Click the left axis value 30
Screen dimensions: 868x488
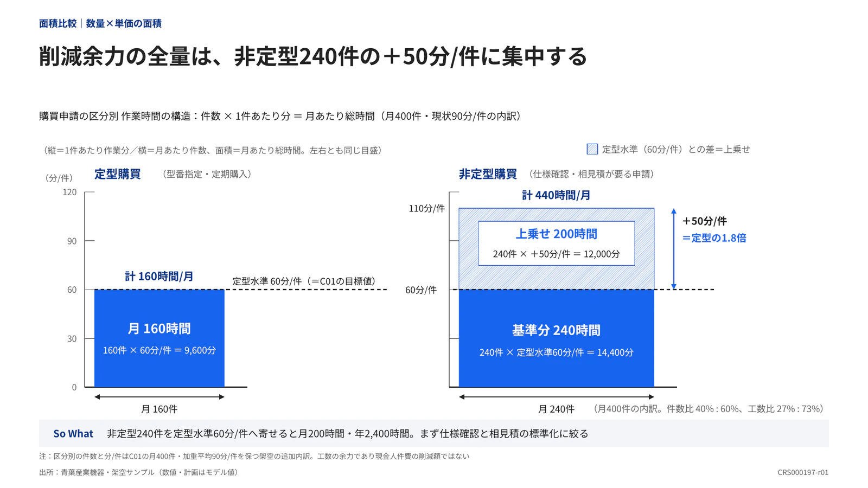point(72,339)
